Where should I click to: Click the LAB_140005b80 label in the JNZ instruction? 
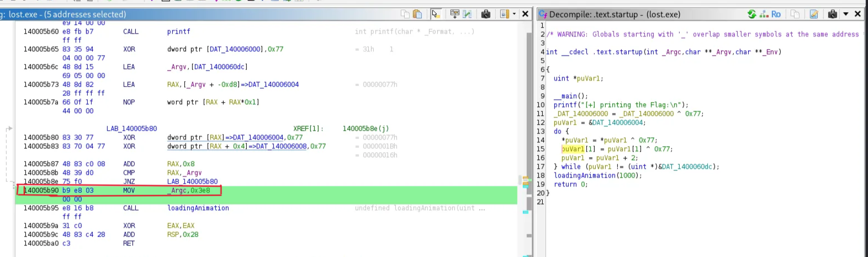point(192,181)
